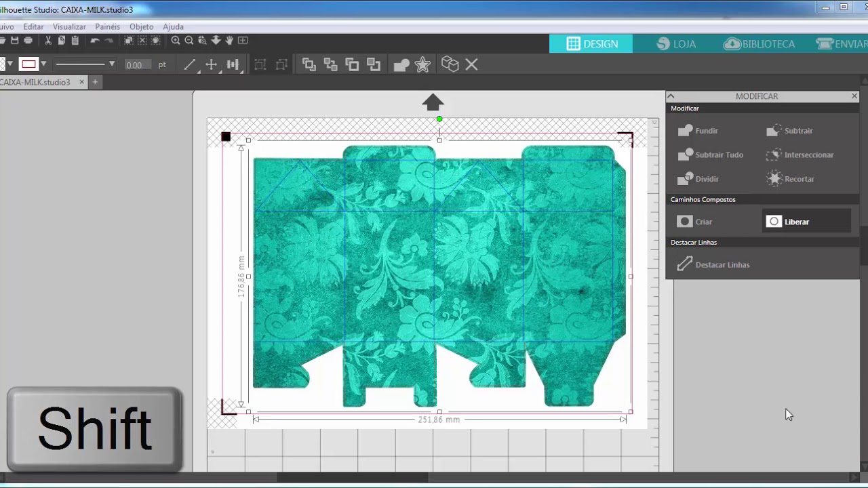Viewport: 868px width, 488px height.
Task: Click the Dividir button
Action: click(x=698, y=179)
